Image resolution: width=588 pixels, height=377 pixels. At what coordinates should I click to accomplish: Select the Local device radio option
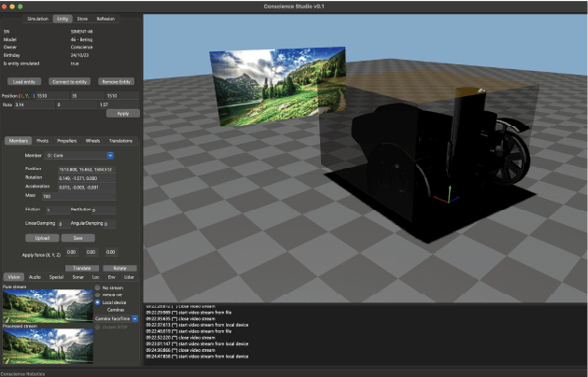pyautogui.click(x=98, y=302)
